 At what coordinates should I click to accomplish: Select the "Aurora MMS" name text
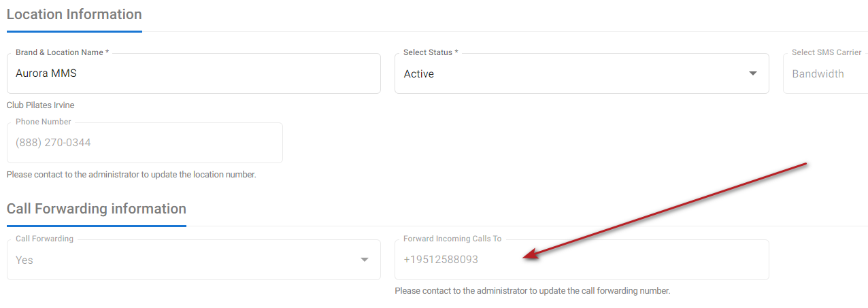[x=46, y=73]
